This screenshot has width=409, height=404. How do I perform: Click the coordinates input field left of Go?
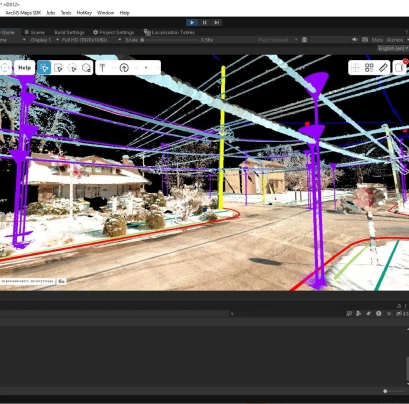point(27,281)
